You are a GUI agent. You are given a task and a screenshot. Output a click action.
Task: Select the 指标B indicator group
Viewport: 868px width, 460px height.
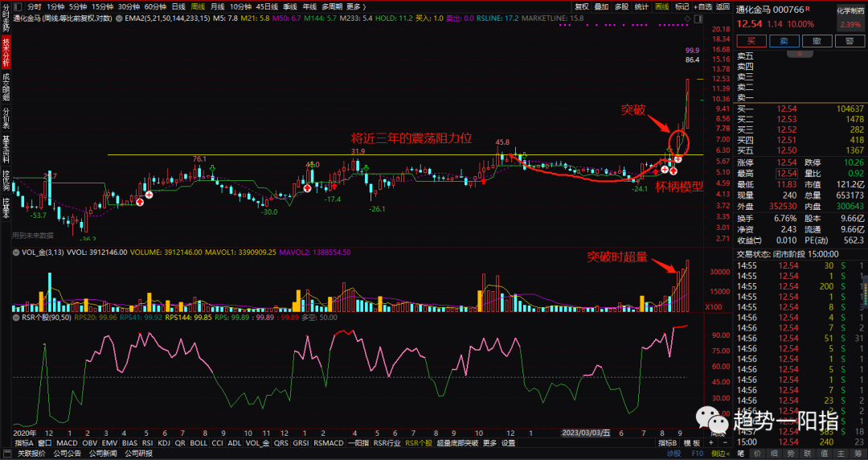tap(668, 443)
